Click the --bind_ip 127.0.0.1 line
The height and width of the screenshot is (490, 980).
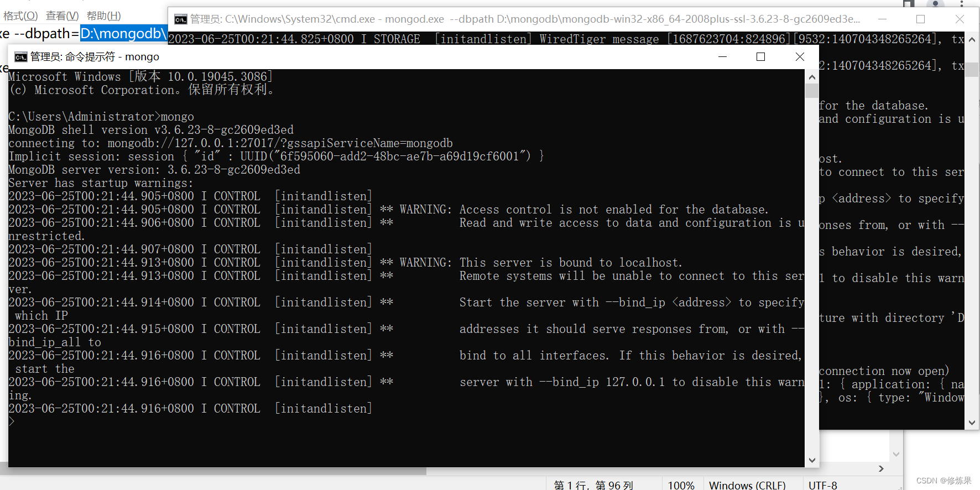pyautogui.click(x=406, y=382)
